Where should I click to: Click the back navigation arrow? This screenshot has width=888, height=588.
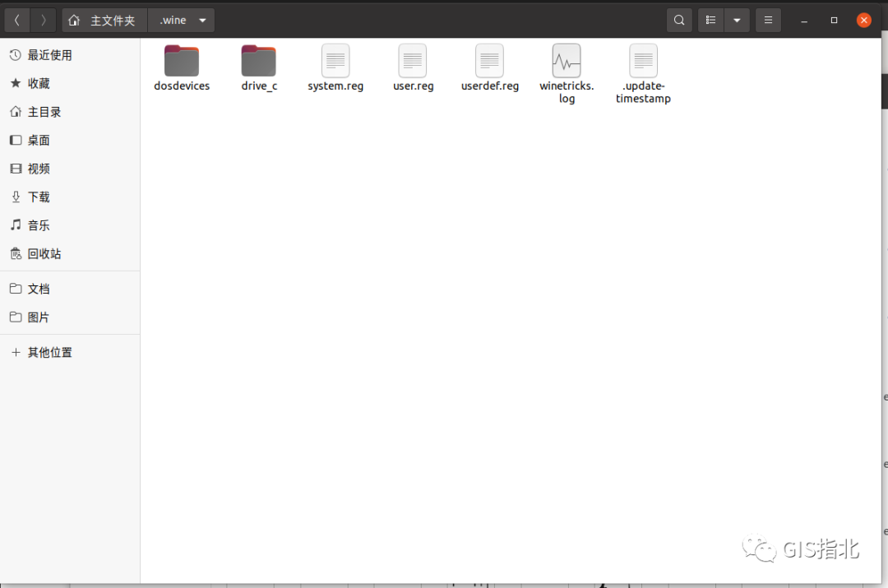[16, 20]
